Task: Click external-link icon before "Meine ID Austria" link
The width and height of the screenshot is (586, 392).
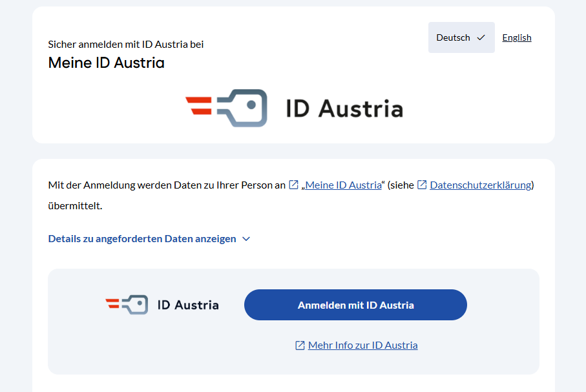Action: (294, 185)
